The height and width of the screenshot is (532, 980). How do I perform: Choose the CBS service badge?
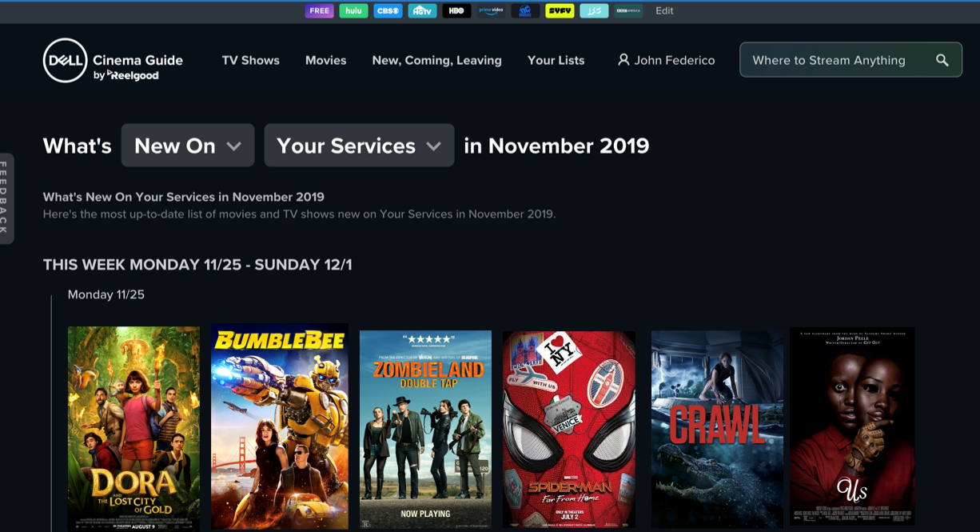388,11
